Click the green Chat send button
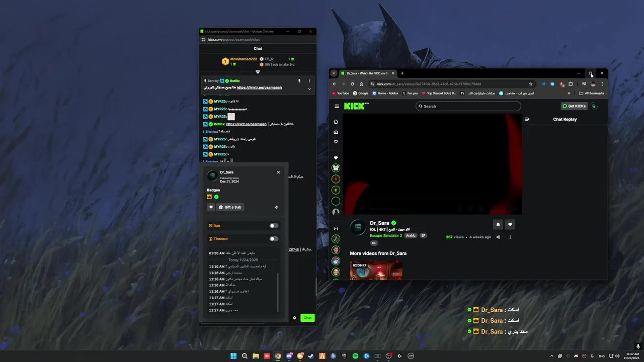 pyautogui.click(x=307, y=318)
